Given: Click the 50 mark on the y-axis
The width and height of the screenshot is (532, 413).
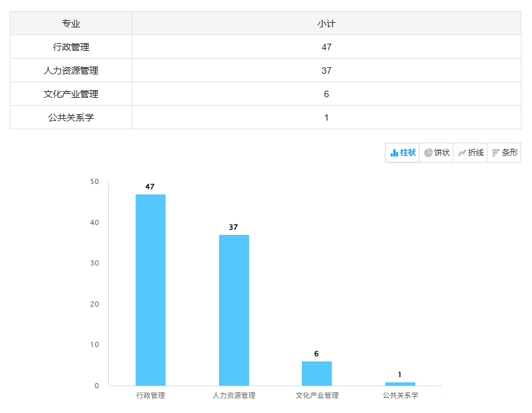Looking at the screenshot, I should coord(95,181).
